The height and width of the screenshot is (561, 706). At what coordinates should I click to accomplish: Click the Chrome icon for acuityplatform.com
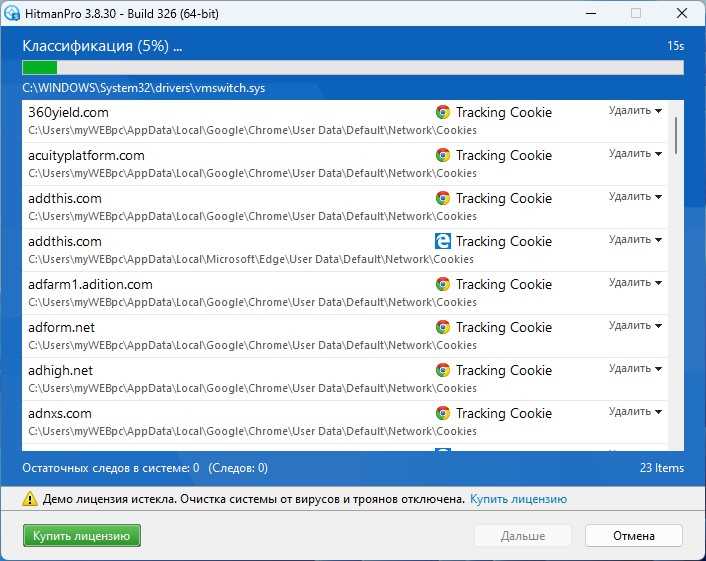(x=443, y=155)
